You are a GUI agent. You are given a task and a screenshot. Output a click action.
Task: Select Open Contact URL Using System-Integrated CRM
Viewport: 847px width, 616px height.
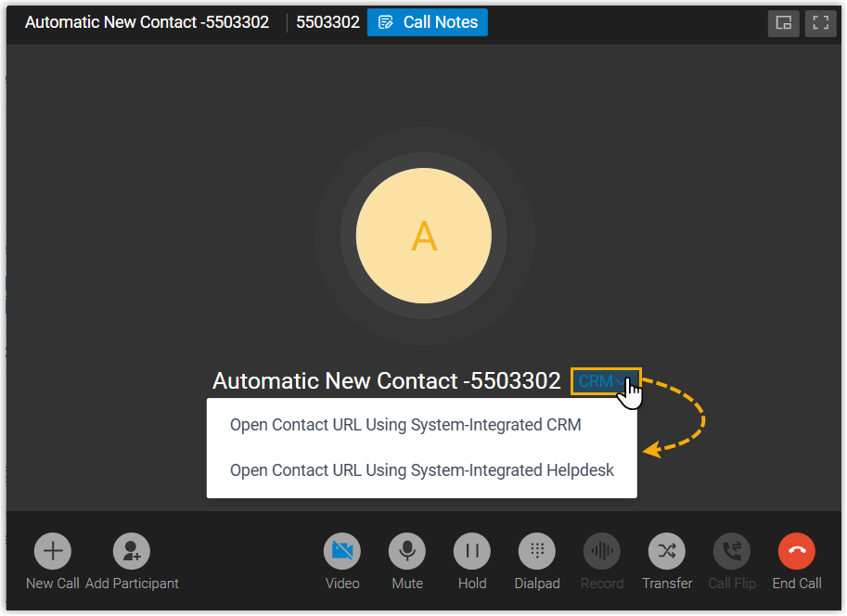(405, 425)
